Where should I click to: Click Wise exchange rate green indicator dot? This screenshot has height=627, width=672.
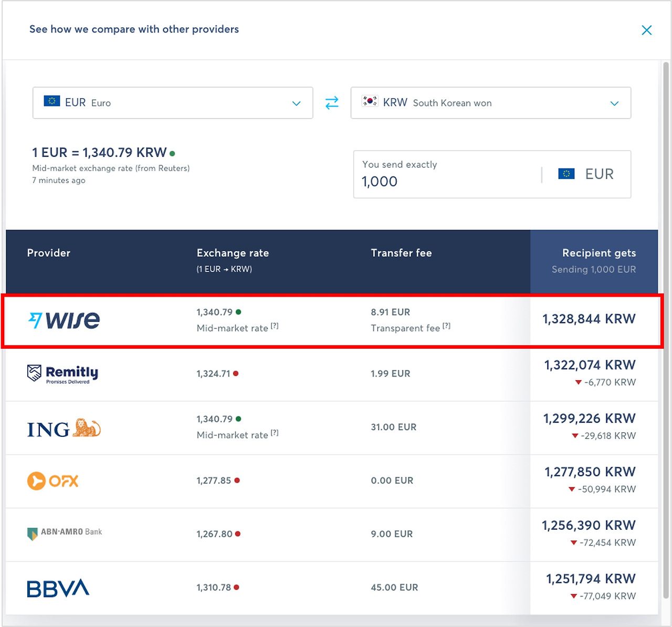[x=238, y=312]
